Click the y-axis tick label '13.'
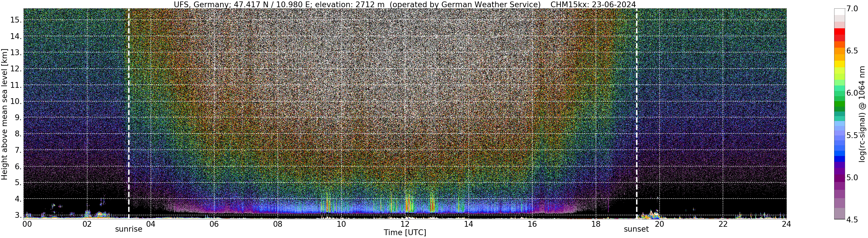The width and height of the screenshot is (868, 238). point(16,53)
